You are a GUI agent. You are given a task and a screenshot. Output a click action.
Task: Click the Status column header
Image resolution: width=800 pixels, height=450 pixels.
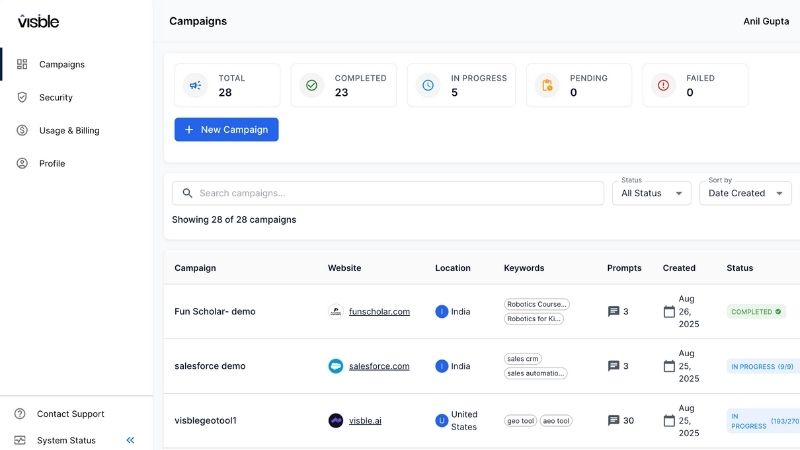(x=740, y=268)
